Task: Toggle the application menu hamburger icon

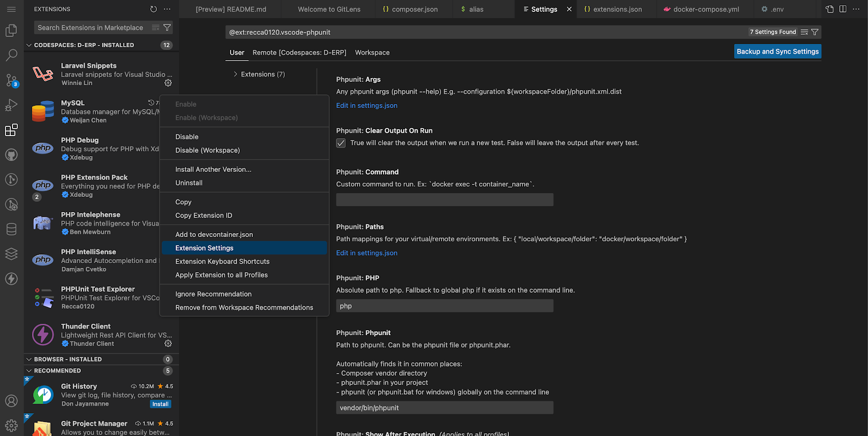Action: pos(11,9)
